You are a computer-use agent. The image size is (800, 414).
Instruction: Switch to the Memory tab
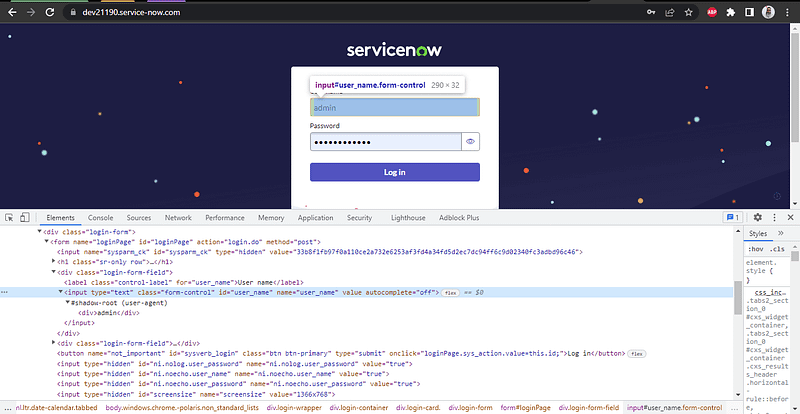271,217
